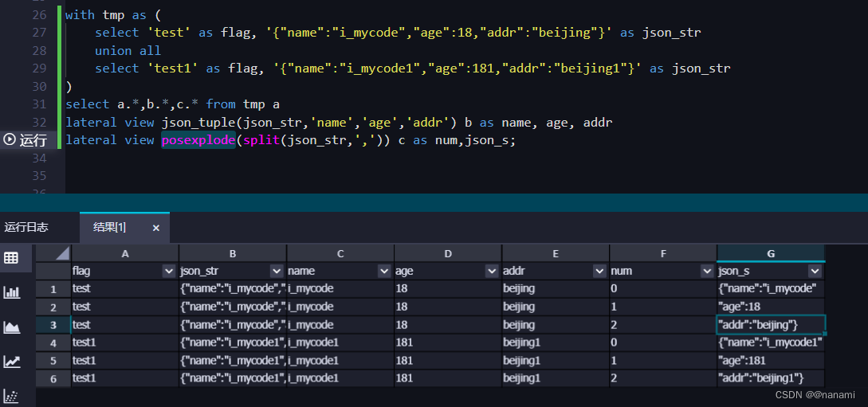Viewport: 868px width, 407px height.
Task: Run the query with the 运行 button
Action: [26, 140]
